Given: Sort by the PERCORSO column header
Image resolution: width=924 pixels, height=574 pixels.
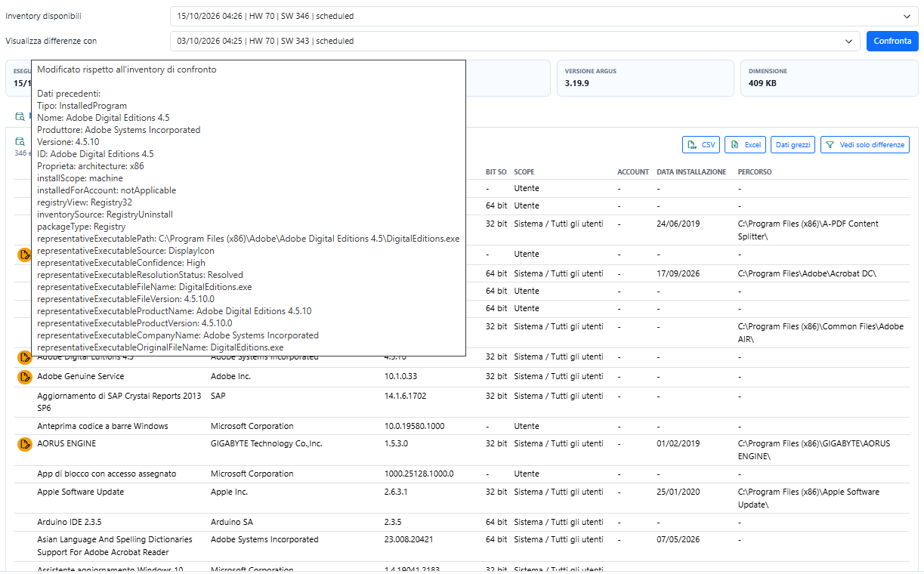Looking at the screenshot, I should (x=755, y=172).
